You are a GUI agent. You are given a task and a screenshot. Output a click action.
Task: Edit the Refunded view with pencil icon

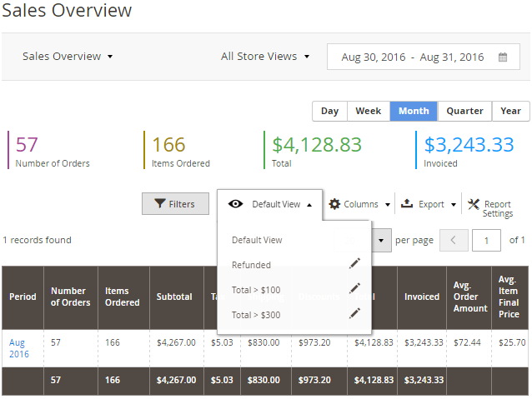click(x=354, y=263)
